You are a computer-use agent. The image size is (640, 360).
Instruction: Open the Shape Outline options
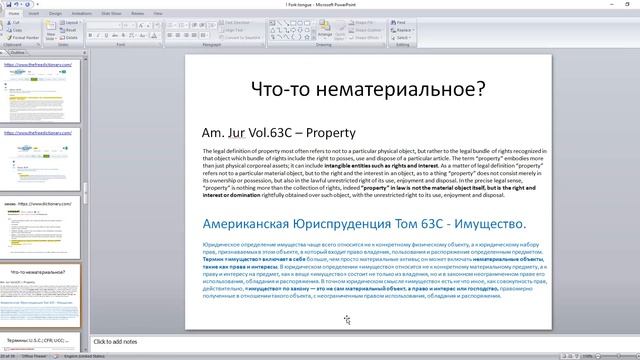click(x=365, y=30)
